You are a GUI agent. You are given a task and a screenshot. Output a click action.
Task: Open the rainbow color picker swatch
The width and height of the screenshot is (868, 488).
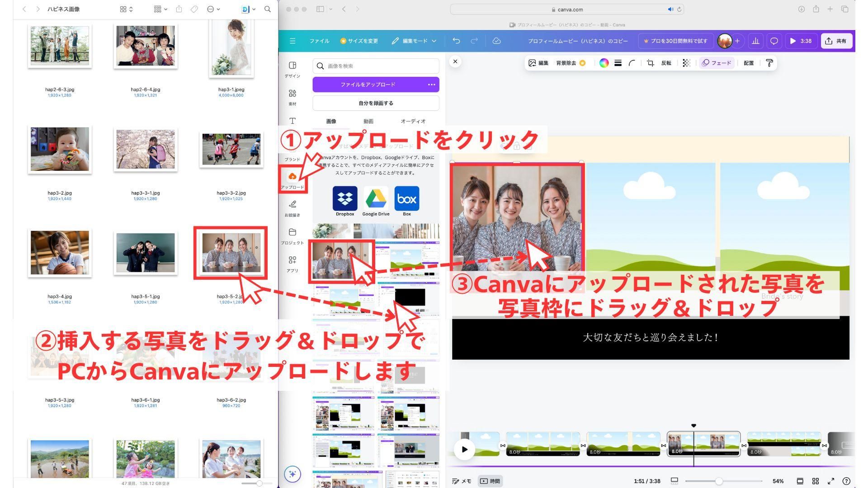tap(604, 63)
